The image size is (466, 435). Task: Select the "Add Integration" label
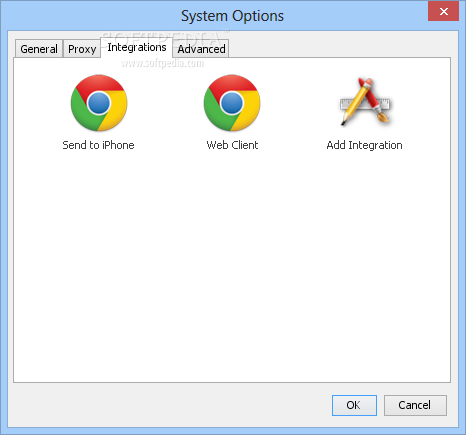pos(364,146)
